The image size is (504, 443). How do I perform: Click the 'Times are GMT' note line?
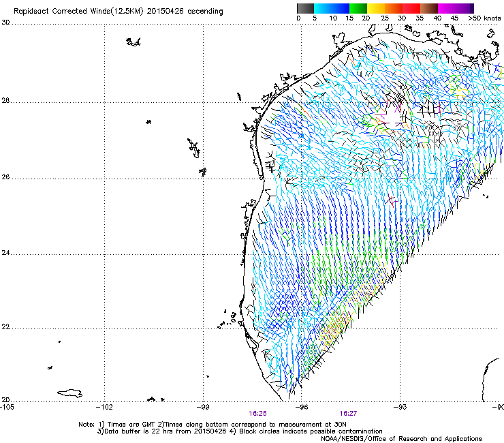click(212, 425)
